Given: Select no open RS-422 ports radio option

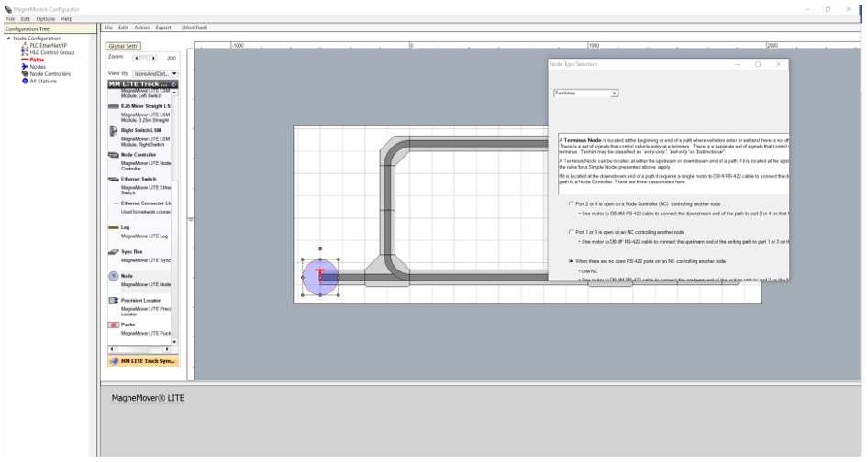Looking at the screenshot, I should click(x=571, y=260).
